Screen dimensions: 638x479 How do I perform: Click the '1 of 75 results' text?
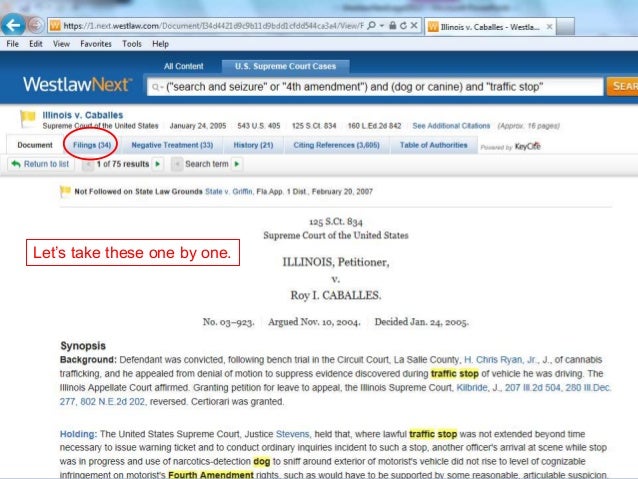pos(123,164)
